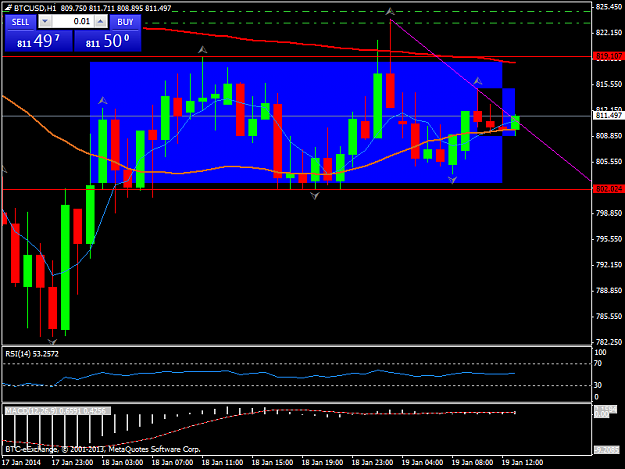Click the 825.450 price scale value
This screenshot has width=625, height=469.
[609, 7]
